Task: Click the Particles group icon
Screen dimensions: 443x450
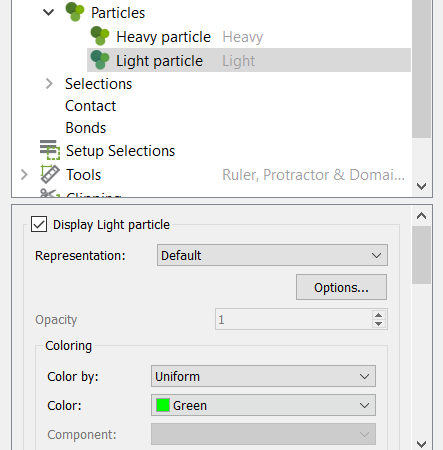Action: [x=75, y=12]
